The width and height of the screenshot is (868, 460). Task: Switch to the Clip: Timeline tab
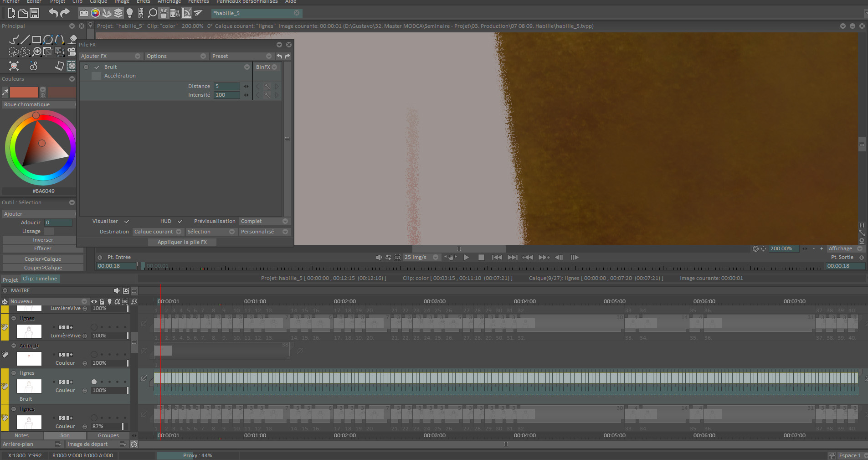40,279
